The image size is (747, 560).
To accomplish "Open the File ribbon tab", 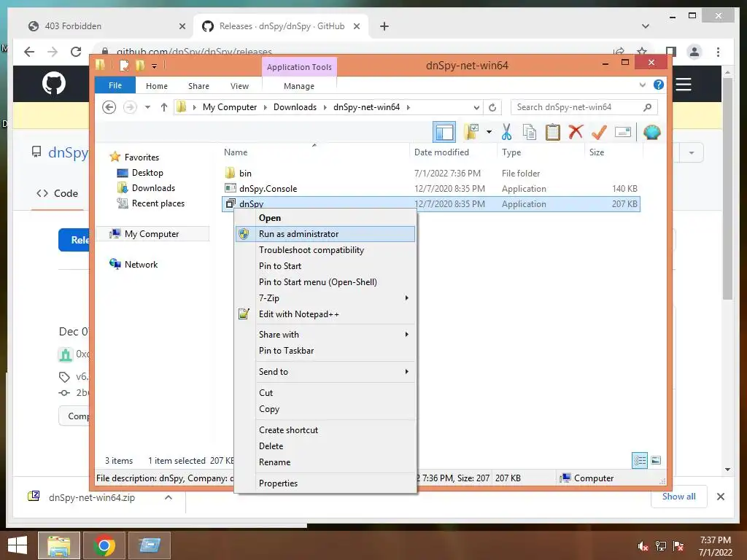I will pyautogui.click(x=115, y=85).
